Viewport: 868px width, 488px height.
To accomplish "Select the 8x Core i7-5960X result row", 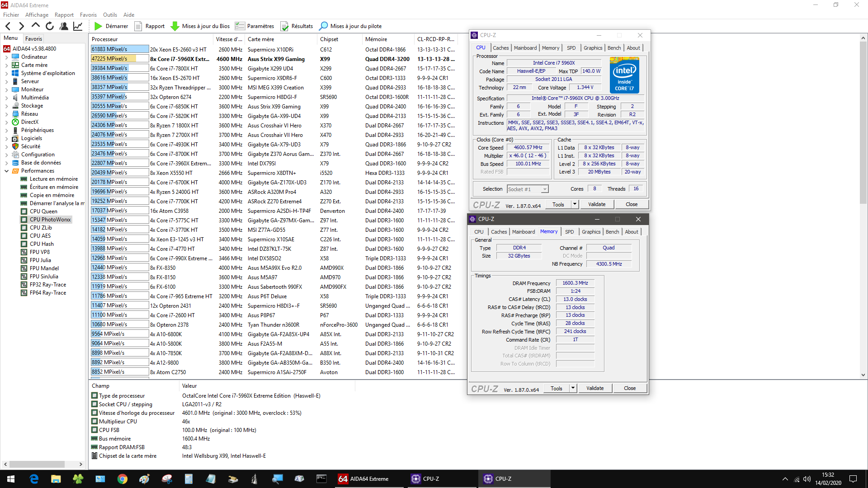I will coord(181,59).
